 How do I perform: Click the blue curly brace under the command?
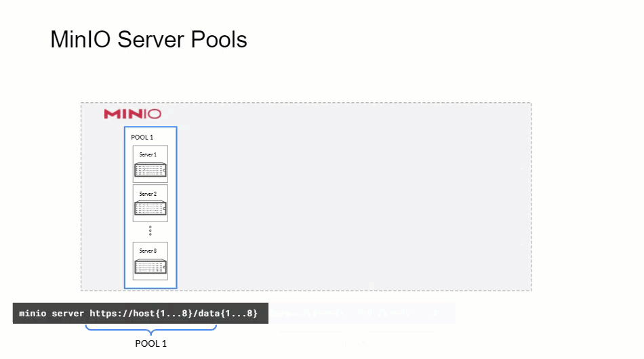150,330
